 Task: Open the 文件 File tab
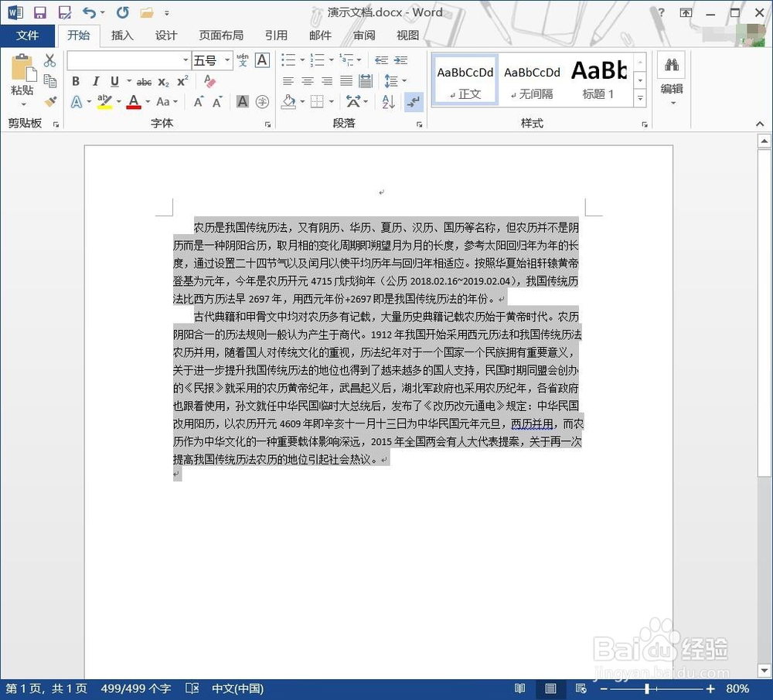point(27,35)
